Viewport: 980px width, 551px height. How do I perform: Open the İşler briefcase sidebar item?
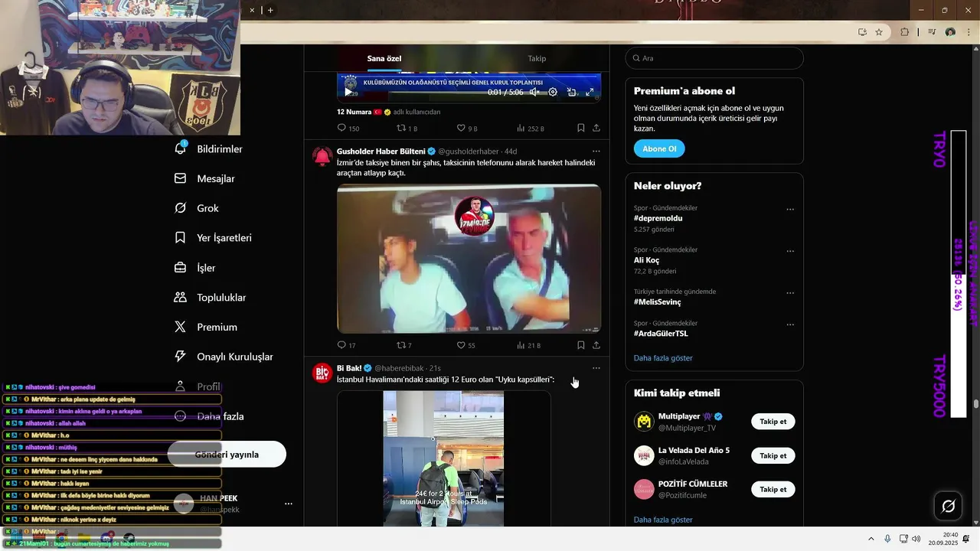tap(195, 268)
